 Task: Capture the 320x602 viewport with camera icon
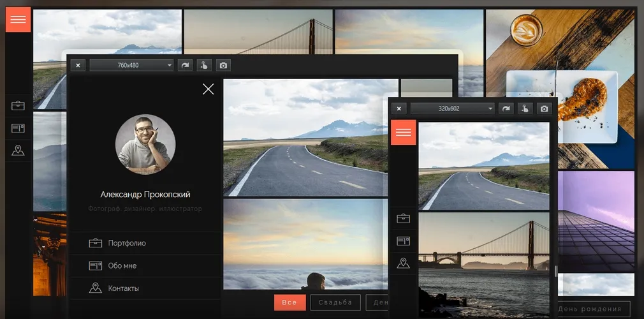tap(544, 108)
